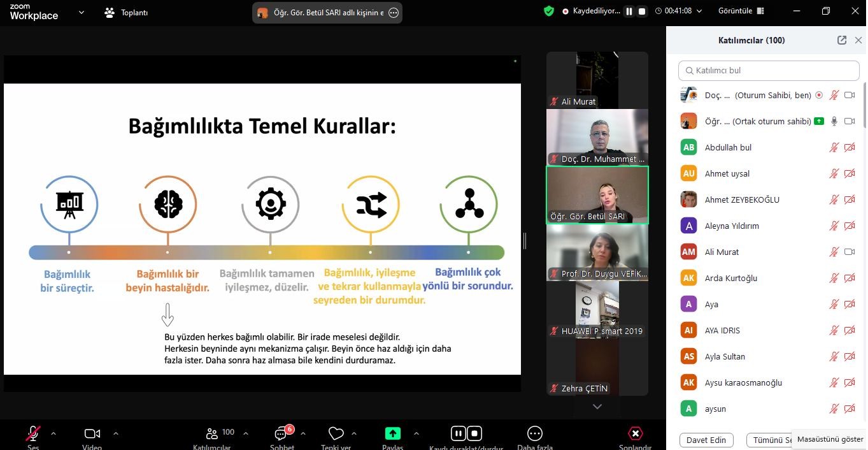Open the Zoom Workplace dropdown chevron
Viewport: 868px width, 450px height.
(x=81, y=12)
